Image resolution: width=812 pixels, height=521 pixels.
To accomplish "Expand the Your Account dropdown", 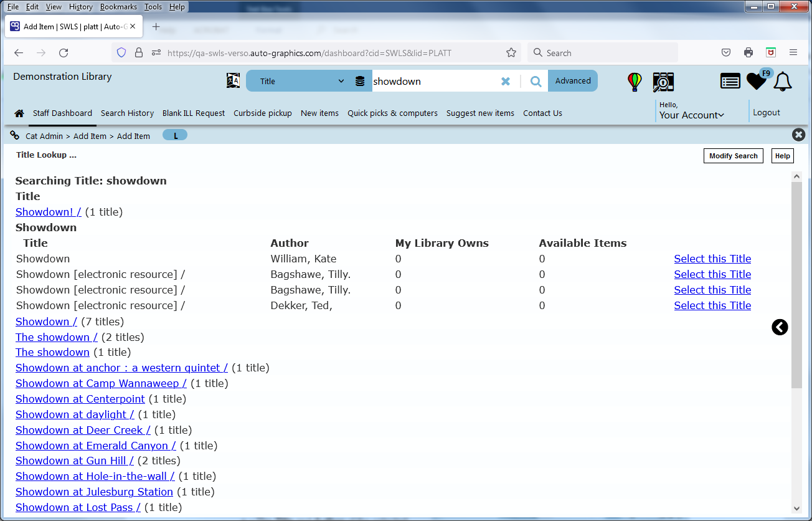I will click(691, 115).
